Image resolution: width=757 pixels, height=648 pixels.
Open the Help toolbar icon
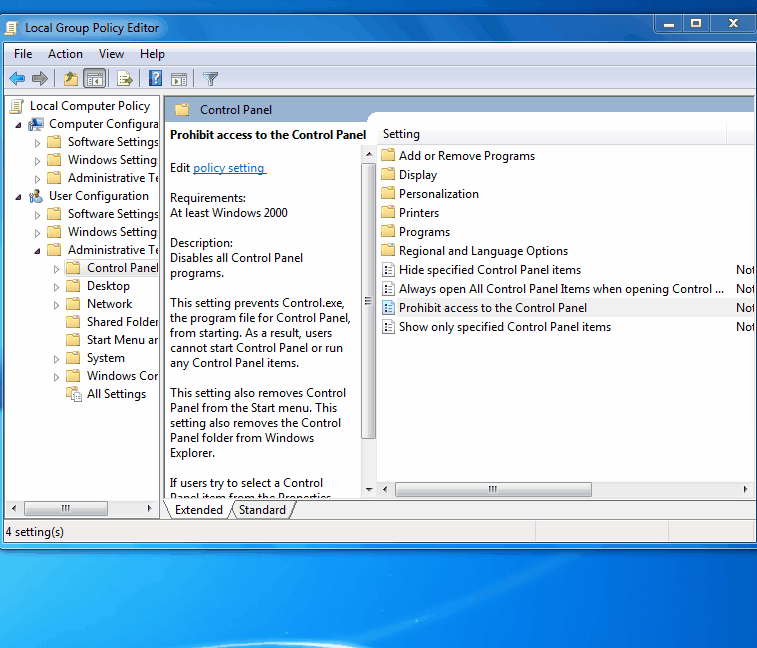click(155, 78)
